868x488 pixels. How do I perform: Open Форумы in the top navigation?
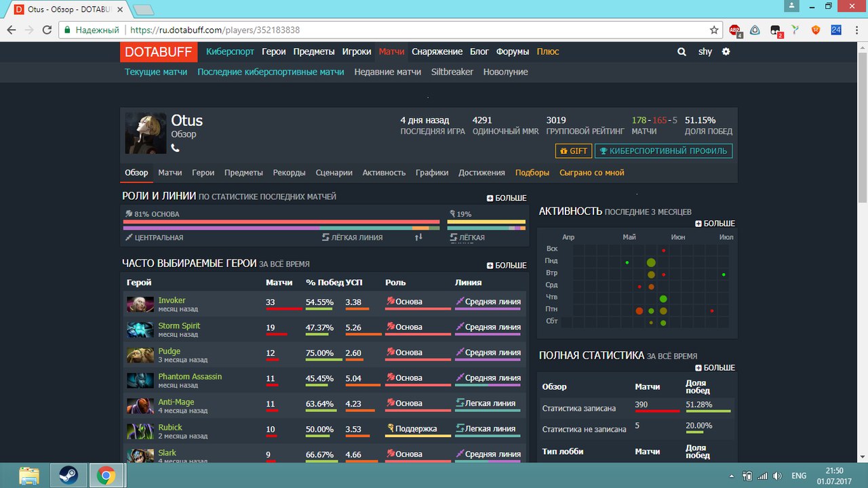[x=513, y=52]
